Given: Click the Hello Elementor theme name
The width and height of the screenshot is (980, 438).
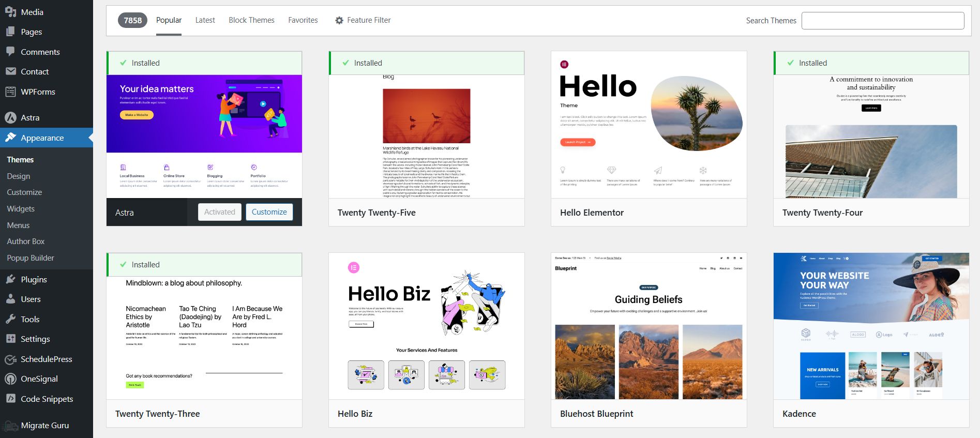Looking at the screenshot, I should (592, 213).
